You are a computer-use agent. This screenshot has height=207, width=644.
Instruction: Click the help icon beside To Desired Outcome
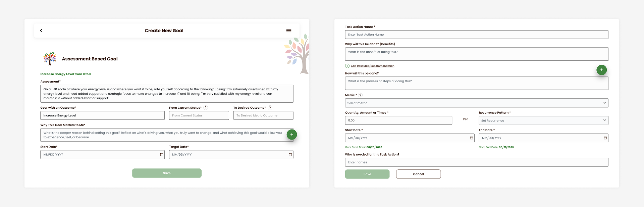[270, 108]
